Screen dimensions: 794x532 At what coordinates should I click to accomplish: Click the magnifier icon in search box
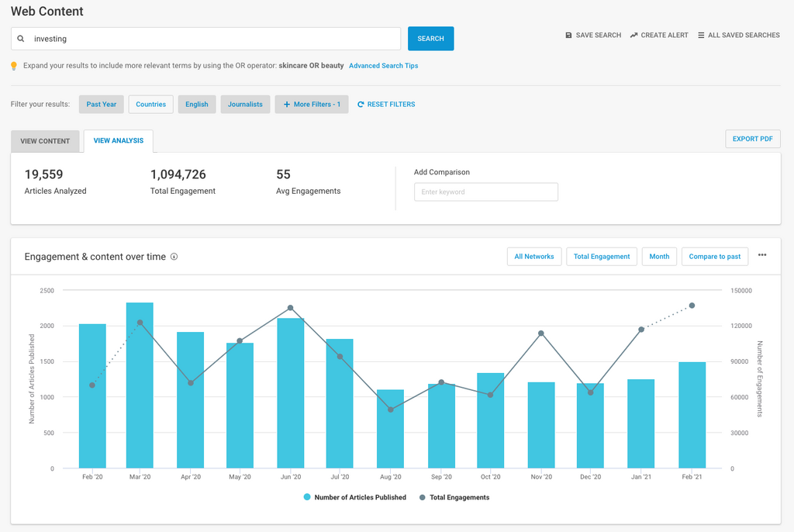[x=21, y=39]
